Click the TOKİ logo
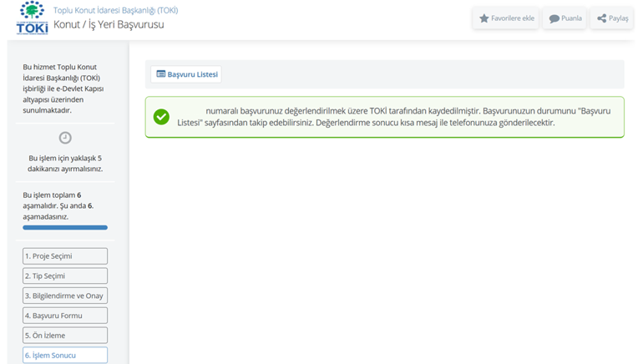Viewport: 643px width, 364px height. point(32,18)
